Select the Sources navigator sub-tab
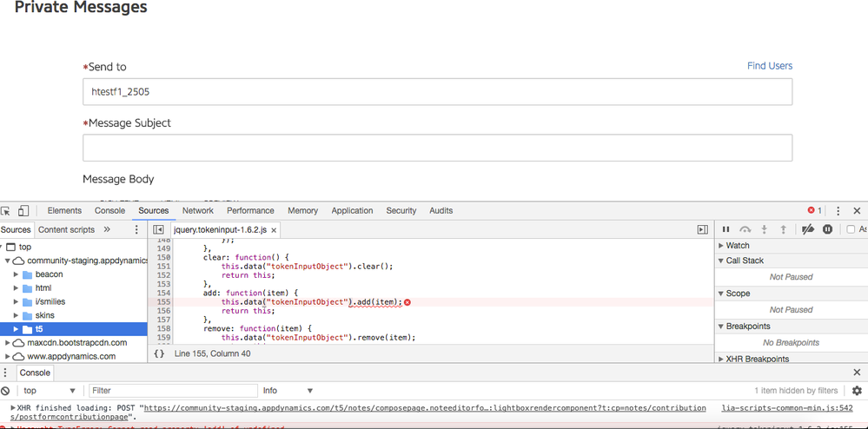 pyautogui.click(x=16, y=229)
